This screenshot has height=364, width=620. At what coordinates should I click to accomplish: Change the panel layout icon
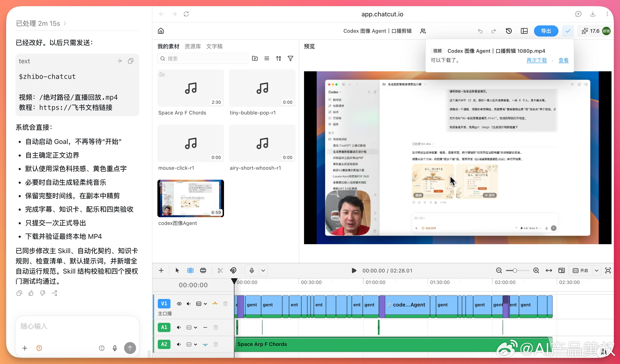(x=524, y=31)
